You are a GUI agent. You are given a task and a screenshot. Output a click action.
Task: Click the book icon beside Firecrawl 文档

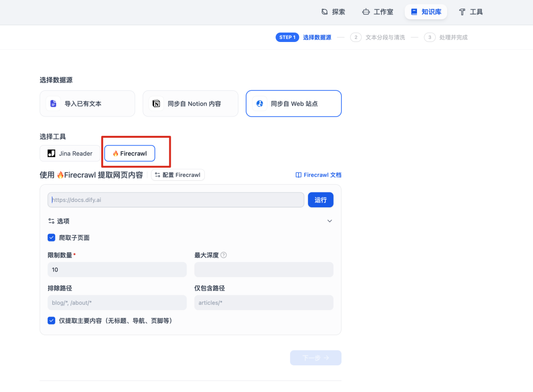click(x=299, y=175)
